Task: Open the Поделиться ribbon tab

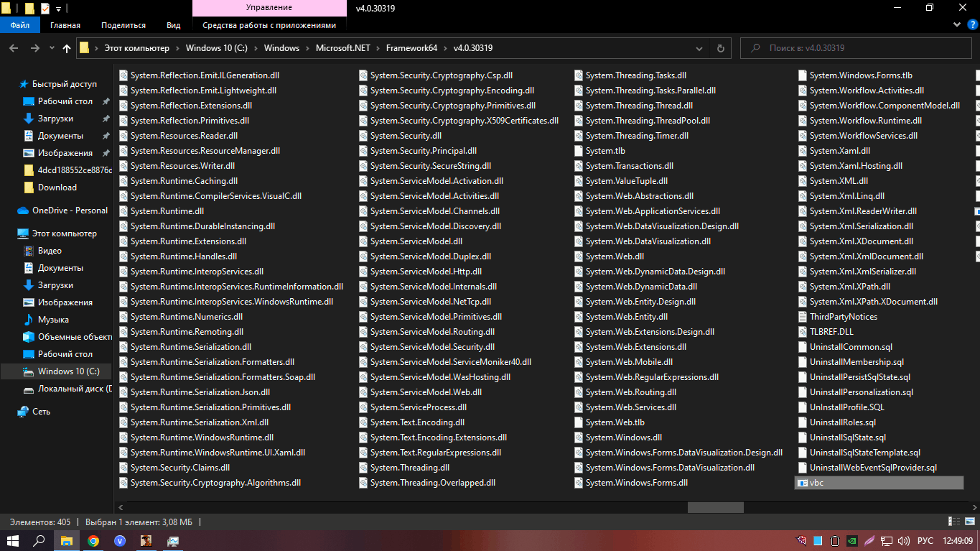Action: click(123, 24)
